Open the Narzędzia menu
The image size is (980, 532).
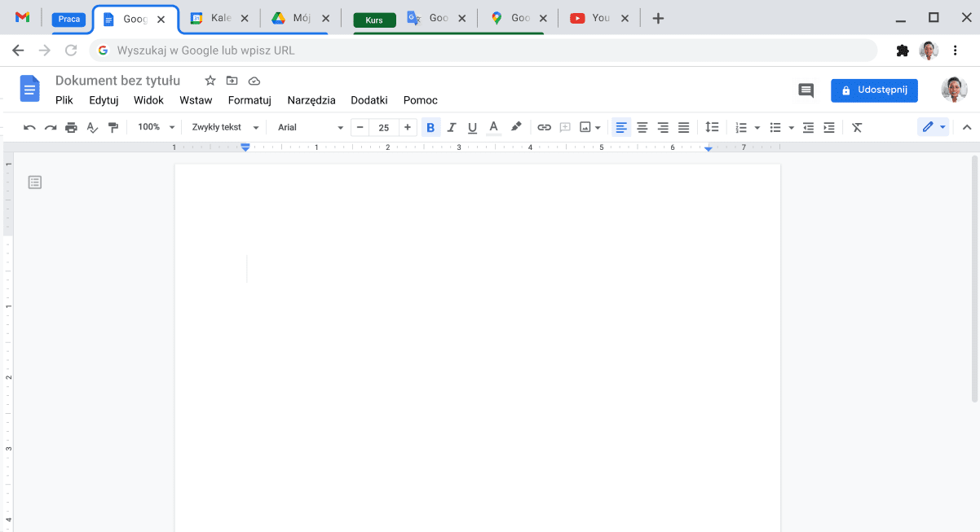tap(311, 100)
